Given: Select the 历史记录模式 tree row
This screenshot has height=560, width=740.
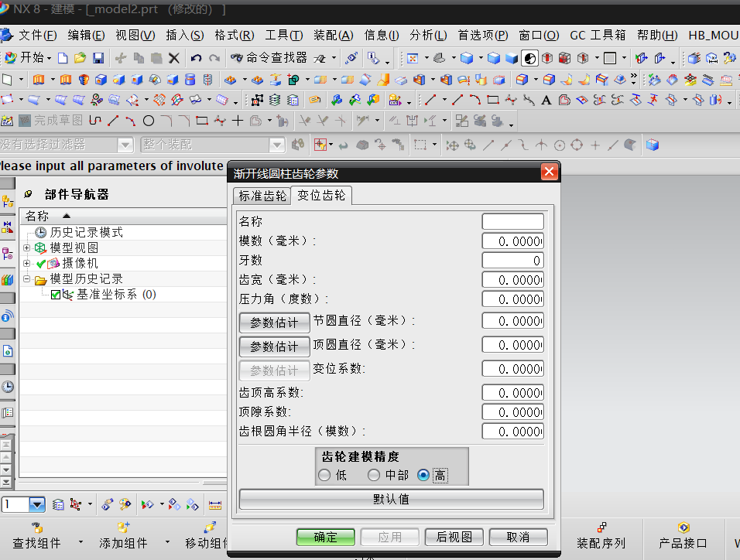Looking at the screenshot, I should [86, 232].
